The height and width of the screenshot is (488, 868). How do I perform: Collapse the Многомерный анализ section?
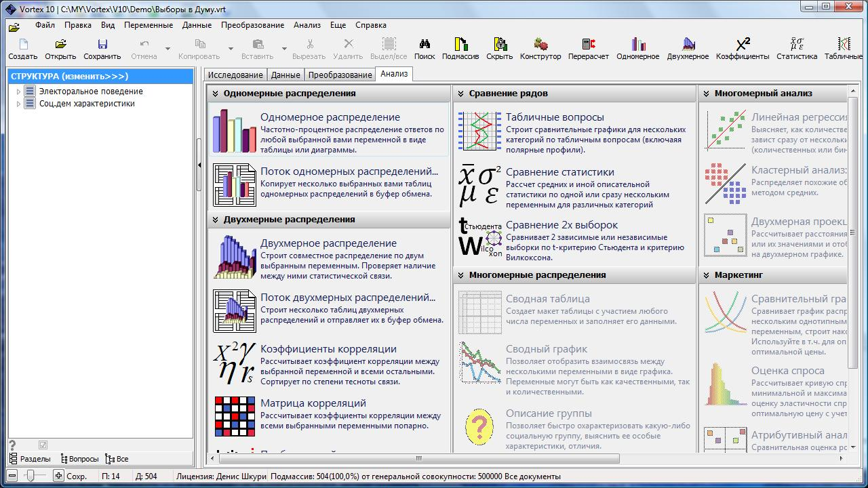click(707, 94)
